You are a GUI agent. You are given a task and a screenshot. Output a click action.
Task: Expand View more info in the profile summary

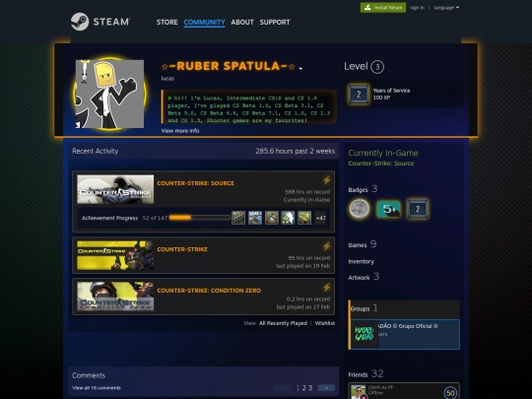click(180, 131)
